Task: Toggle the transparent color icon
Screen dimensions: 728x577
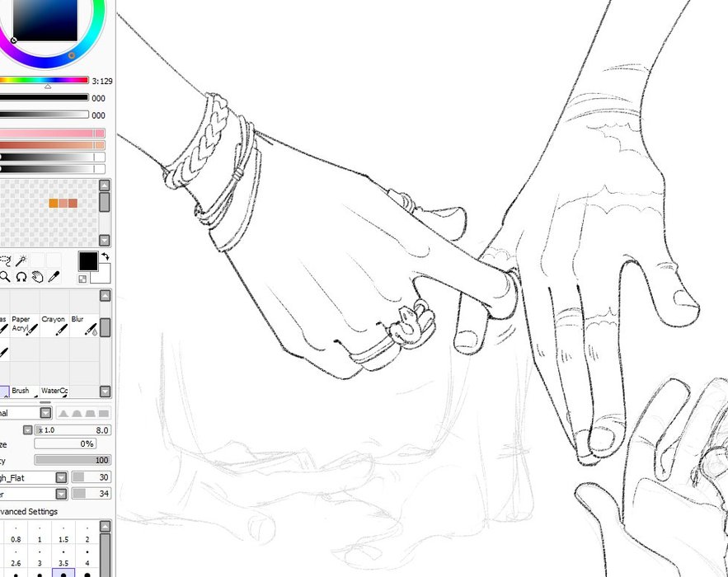Action: 82,279
